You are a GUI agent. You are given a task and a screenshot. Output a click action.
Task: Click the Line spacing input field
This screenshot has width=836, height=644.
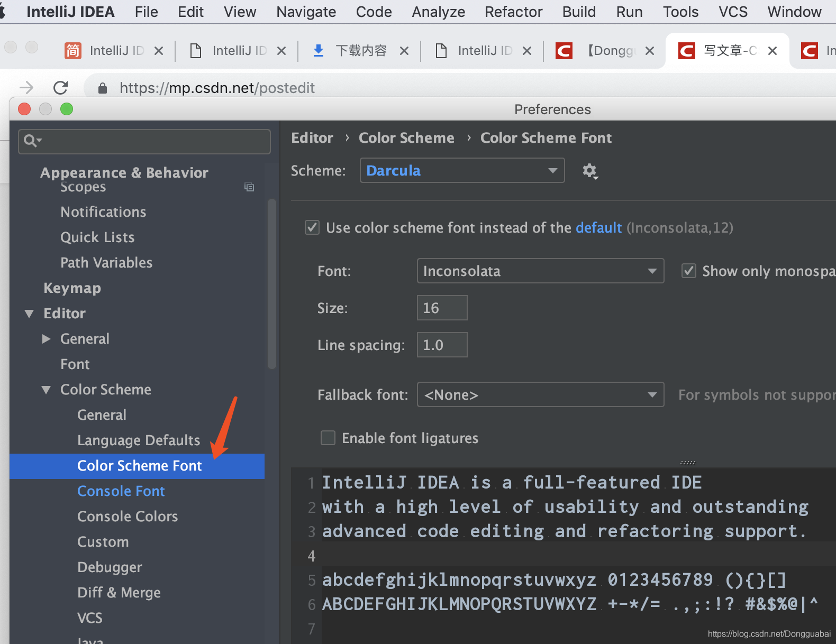[x=442, y=345]
